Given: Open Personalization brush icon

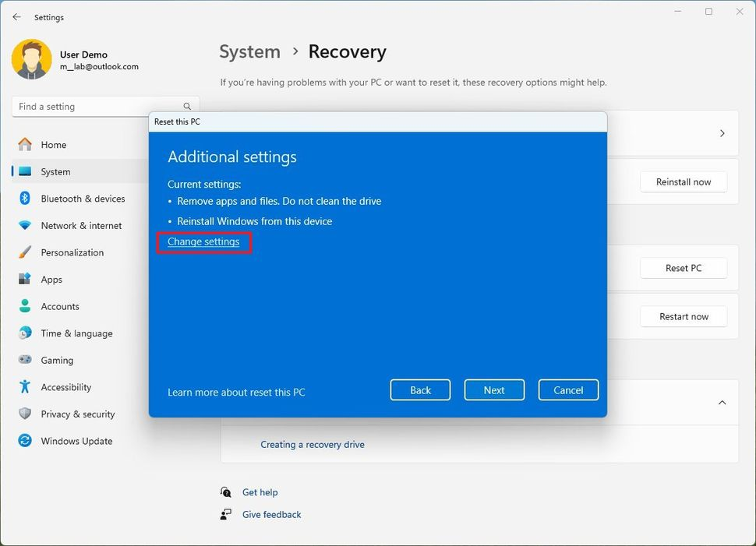Looking at the screenshot, I should click(x=25, y=252).
